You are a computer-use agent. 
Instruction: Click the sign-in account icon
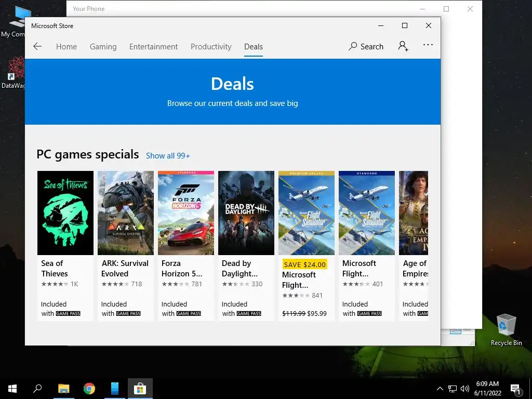[x=403, y=46]
